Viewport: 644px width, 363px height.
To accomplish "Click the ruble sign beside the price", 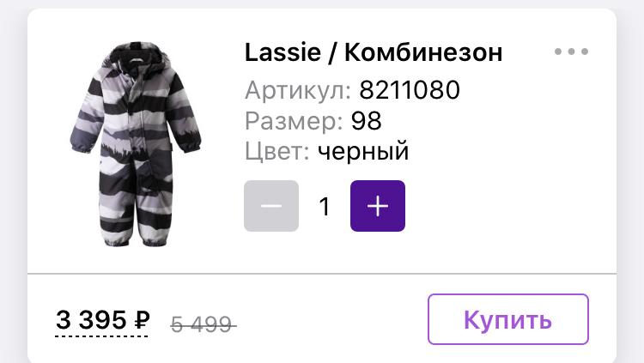I will [142, 320].
